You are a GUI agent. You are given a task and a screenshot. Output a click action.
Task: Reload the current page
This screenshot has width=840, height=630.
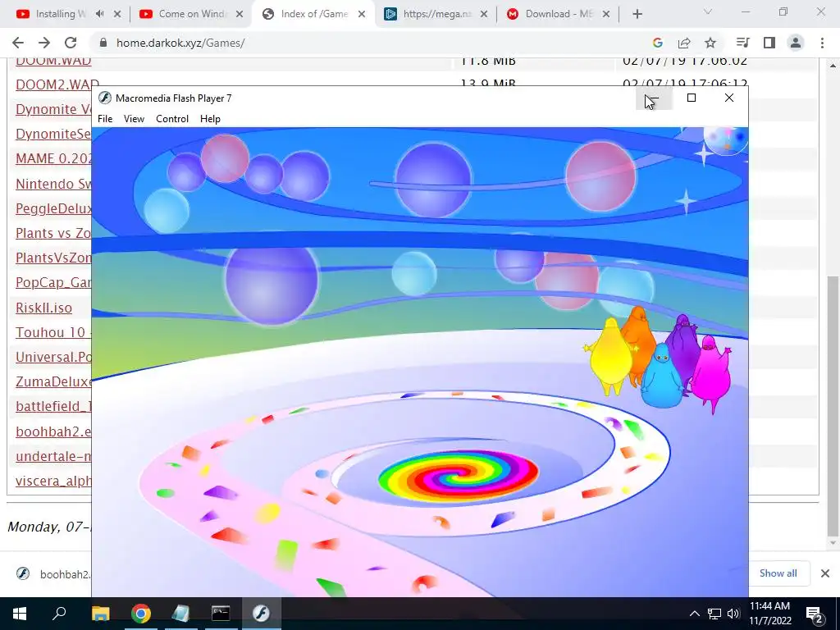71,43
